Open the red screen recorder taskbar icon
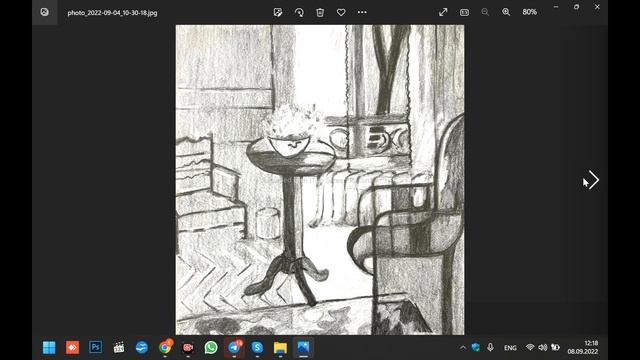 (188, 347)
